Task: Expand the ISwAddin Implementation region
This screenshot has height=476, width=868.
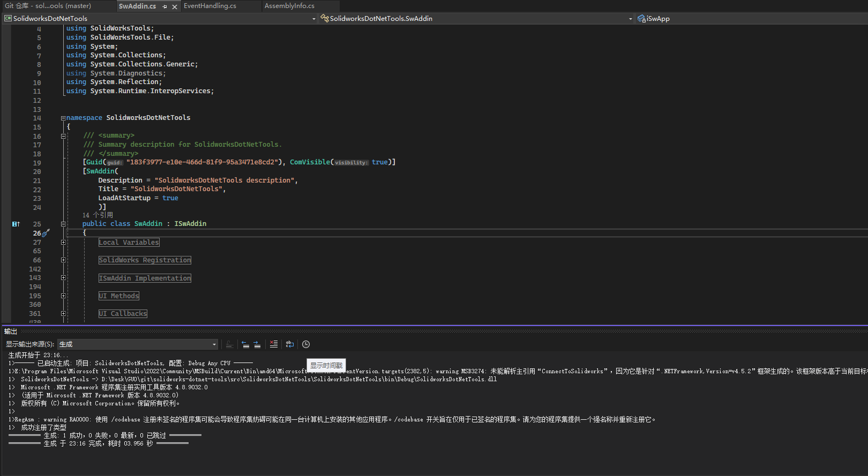Action: coord(63,278)
